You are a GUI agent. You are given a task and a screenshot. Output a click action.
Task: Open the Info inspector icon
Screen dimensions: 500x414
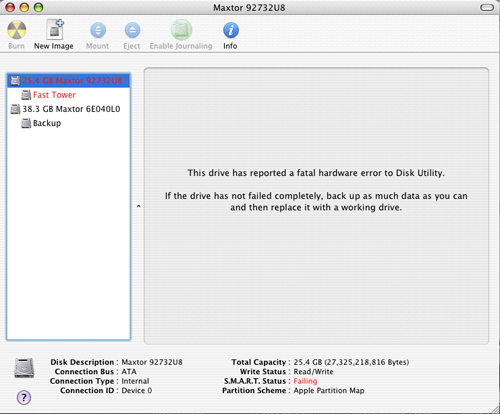click(231, 30)
